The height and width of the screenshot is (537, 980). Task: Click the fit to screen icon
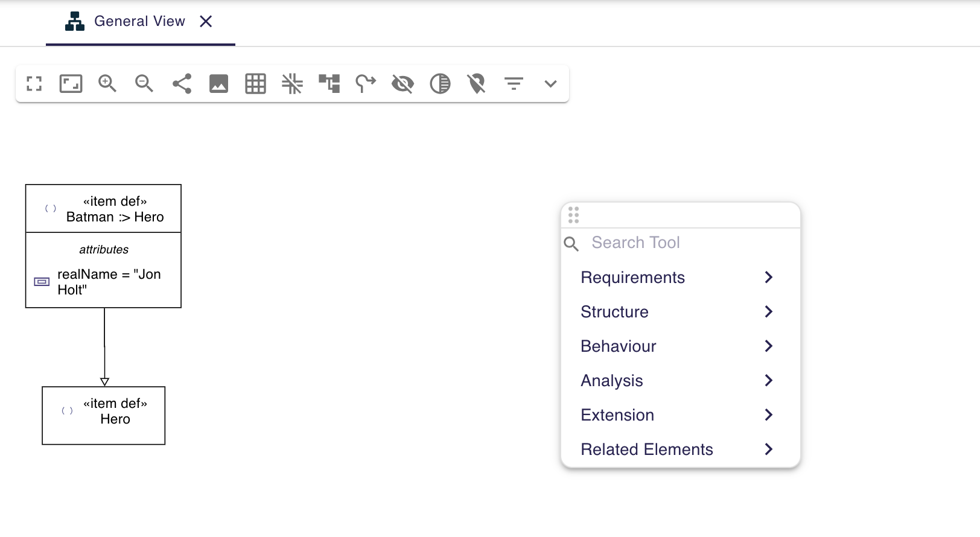(71, 83)
